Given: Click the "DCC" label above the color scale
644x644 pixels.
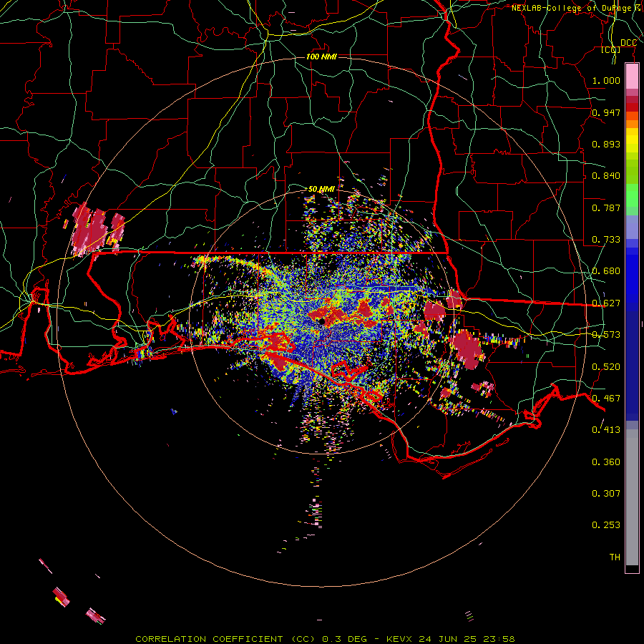Looking at the screenshot, I should pyautogui.click(x=628, y=43).
